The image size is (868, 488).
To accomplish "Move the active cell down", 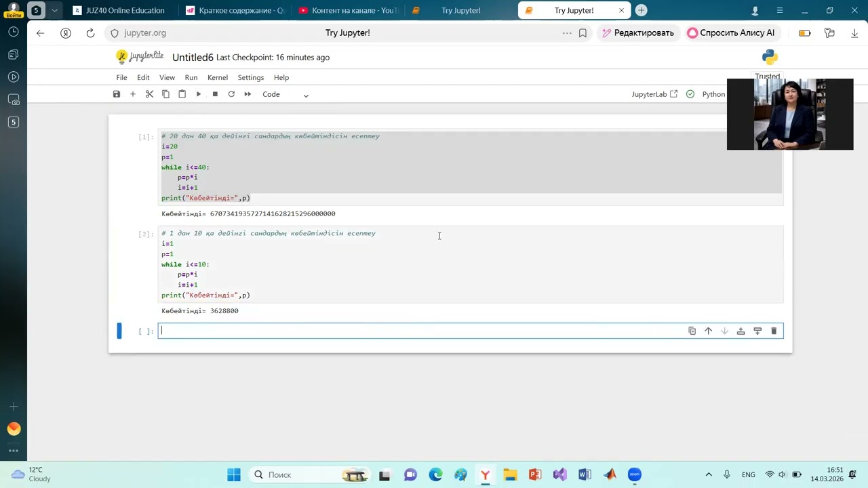I will (724, 331).
